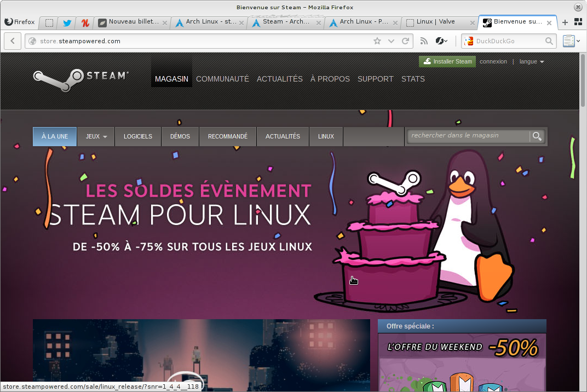
Task: Click the RSS feed subscribe icon
Action: [x=424, y=41]
